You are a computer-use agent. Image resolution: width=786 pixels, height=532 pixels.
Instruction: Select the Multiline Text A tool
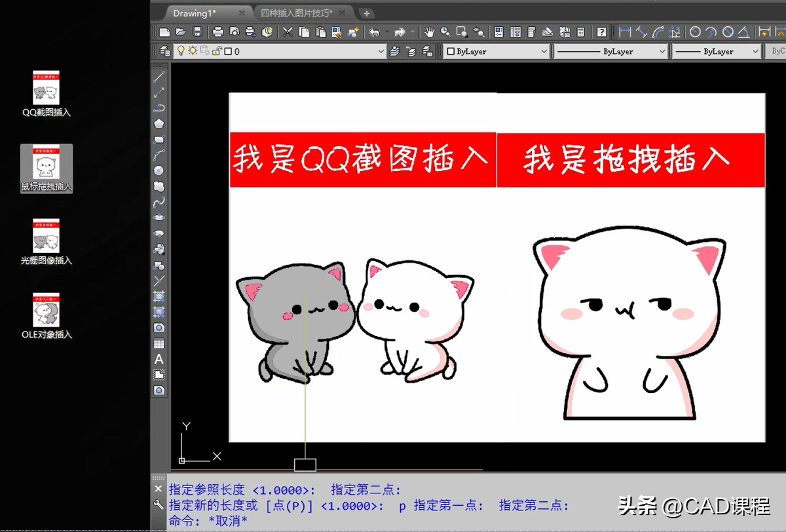pos(159,359)
